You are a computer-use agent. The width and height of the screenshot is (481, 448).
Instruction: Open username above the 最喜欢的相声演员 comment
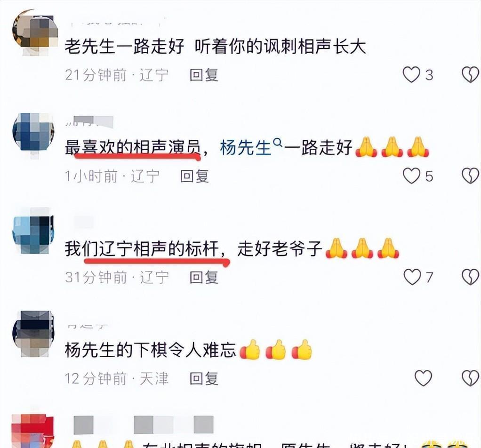[x=89, y=122]
